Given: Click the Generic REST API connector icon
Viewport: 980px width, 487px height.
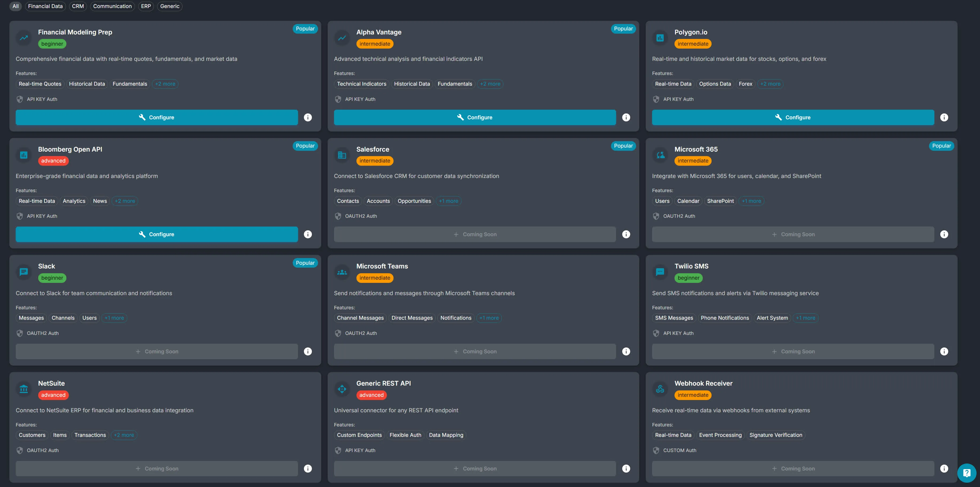Looking at the screenshot, I should pos(342,389).
